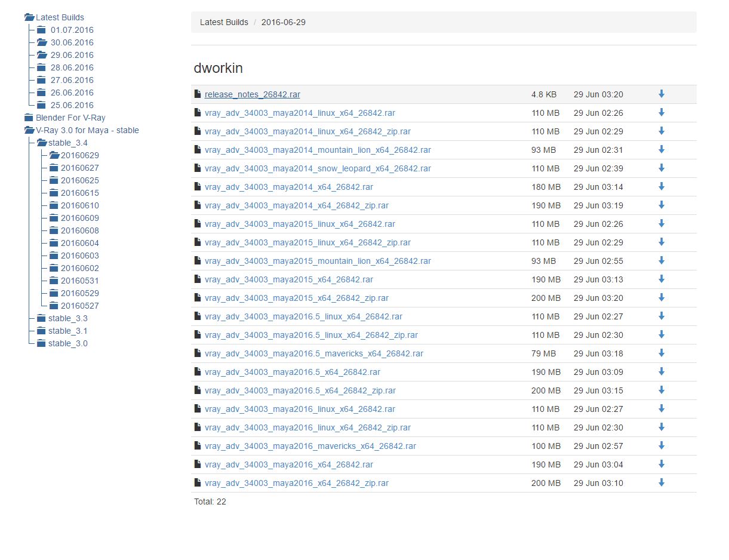Click download arrow for vray_adv_34003_maya2015_mountain_lion_x64_26842.rar

pyautogui.click(x=662, y=261)
